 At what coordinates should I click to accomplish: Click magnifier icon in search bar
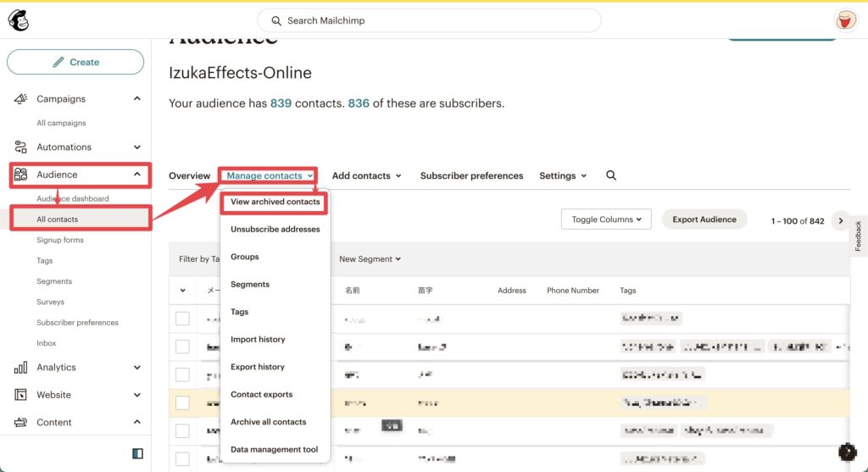click(276, 21)
